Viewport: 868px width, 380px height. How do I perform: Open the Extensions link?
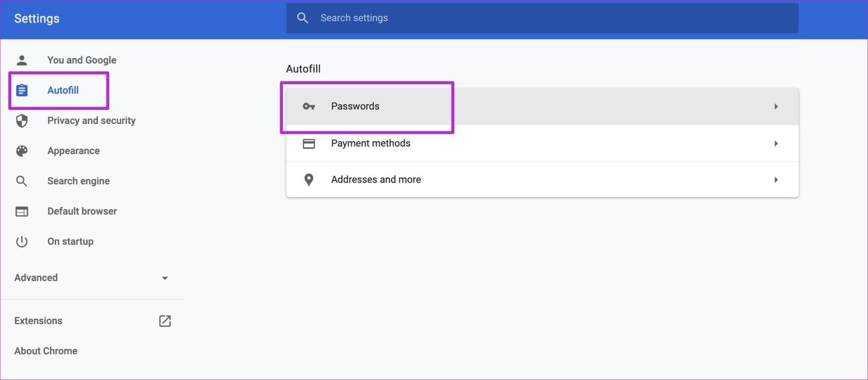[x=38, y=321]
